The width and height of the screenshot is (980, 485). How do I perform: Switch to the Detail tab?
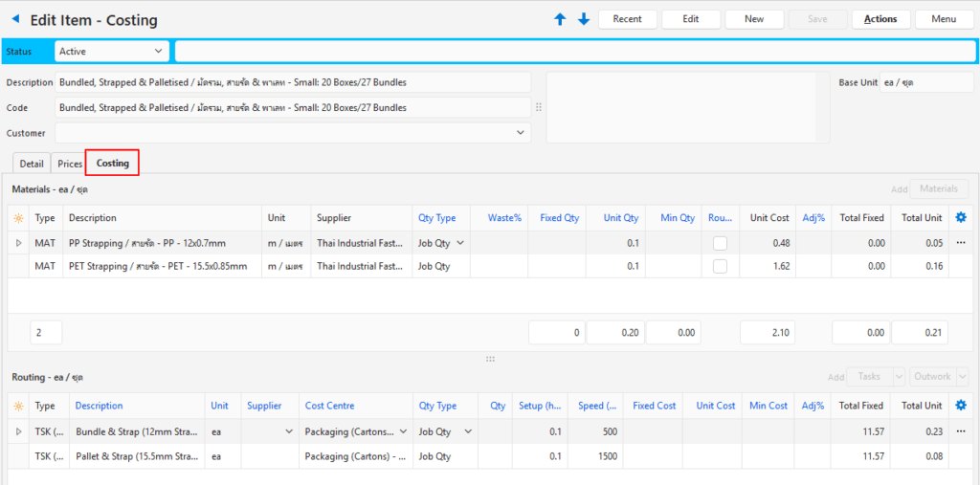(x=32, y=164)
